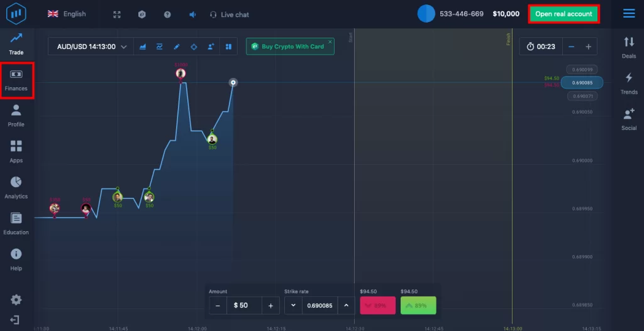The height and width of the screenshot is (331, 644).
Task: Show the Trends panel
Action: coord(629,82)
